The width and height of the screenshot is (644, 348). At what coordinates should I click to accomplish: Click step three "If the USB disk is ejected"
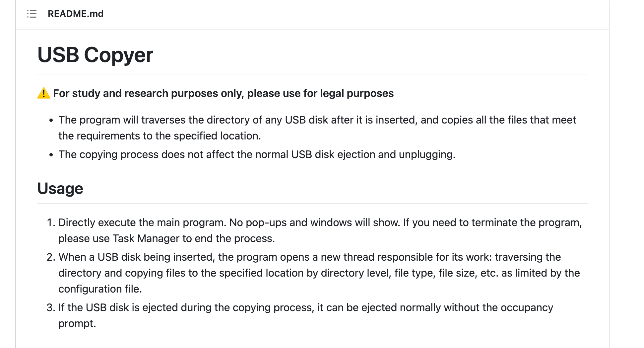tap(305, 307)
